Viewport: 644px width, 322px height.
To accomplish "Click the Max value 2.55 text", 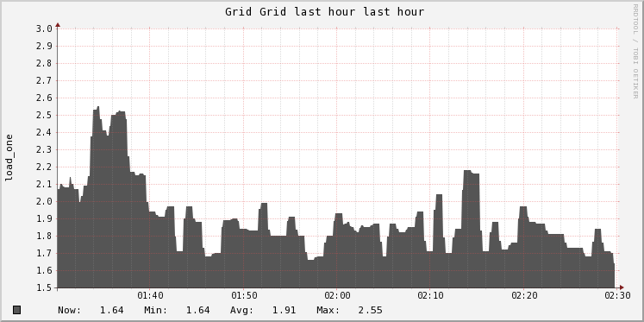I will click(370, 310).
